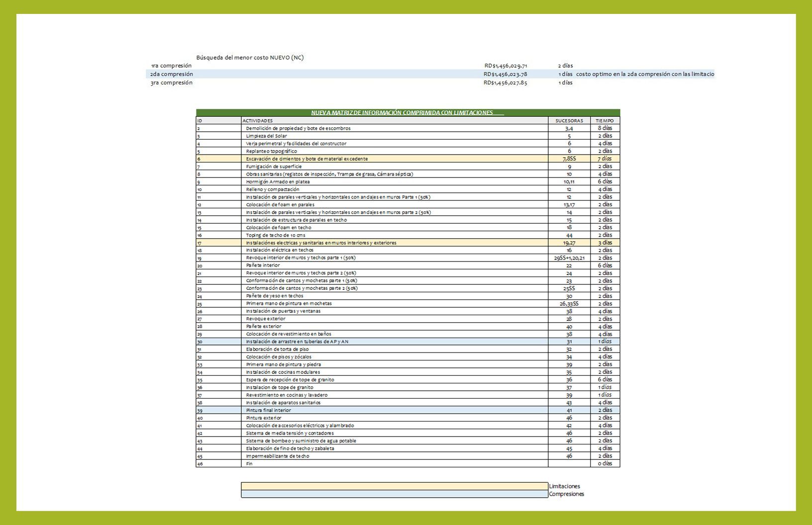Select "Excavación de cimientos y bote de material excedente"
Viewport: 812px width, 525px height.
pos(307,159)
